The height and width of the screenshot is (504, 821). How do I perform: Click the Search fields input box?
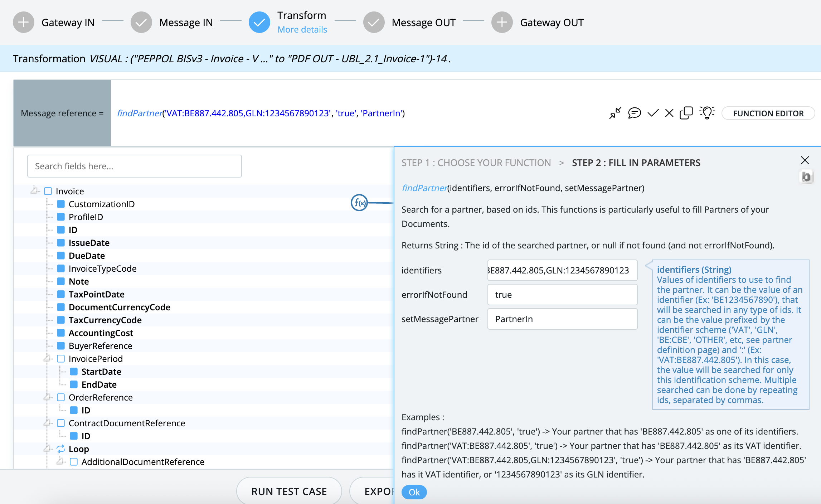(135, 166)
